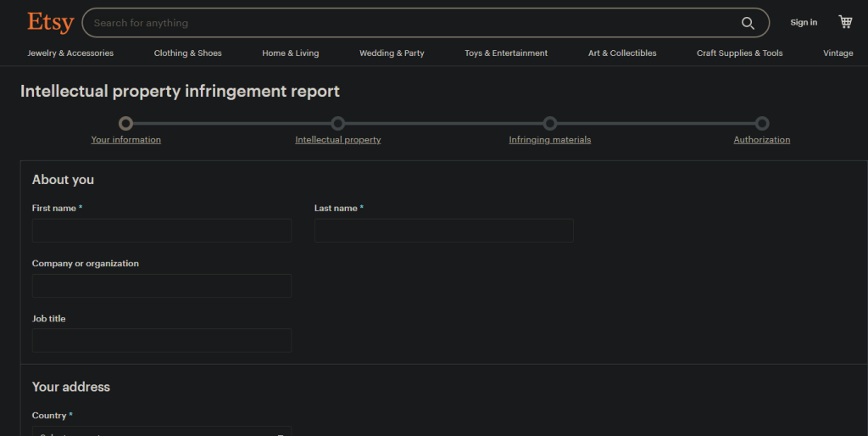The height and width of the screenshot is (436, 868).
Task: Click the circle marker above Intellectual property
Action: [338, 124]
